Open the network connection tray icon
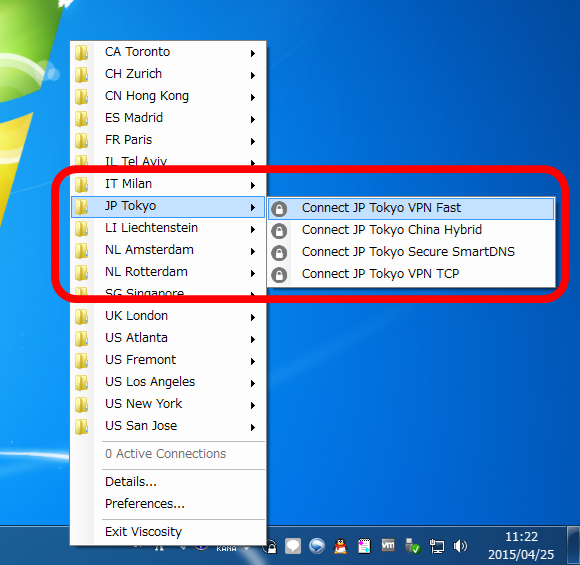 pyautogui.click(x=436, y=546)
